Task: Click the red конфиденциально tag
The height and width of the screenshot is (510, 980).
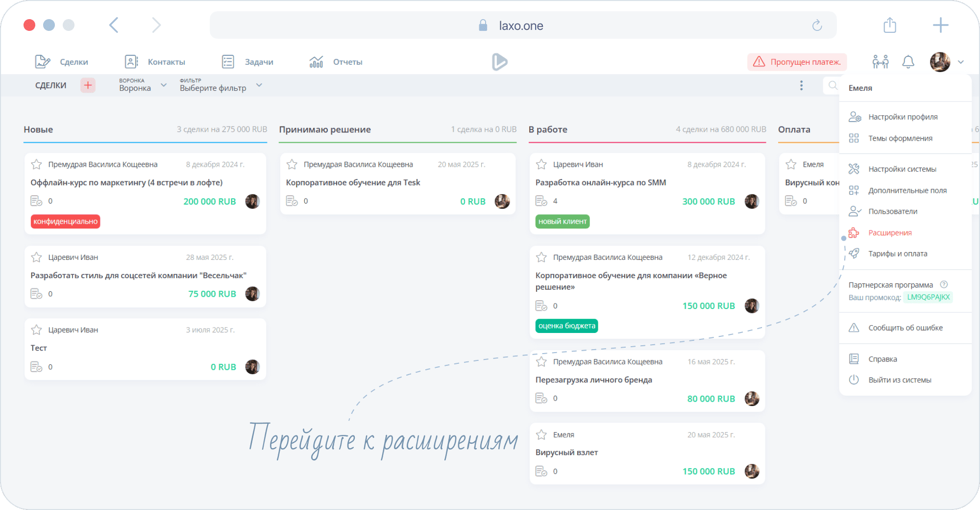Action: point(66,222)
